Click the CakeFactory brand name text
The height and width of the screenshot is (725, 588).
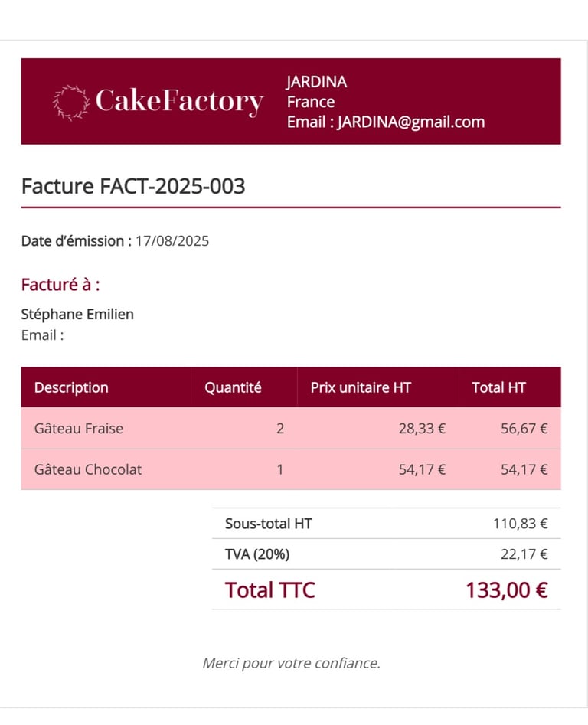point(179,101)
